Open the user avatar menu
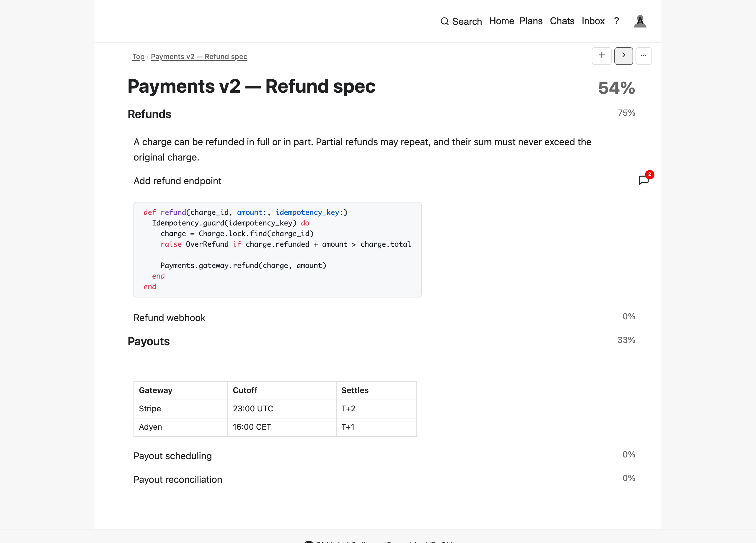 640,21
